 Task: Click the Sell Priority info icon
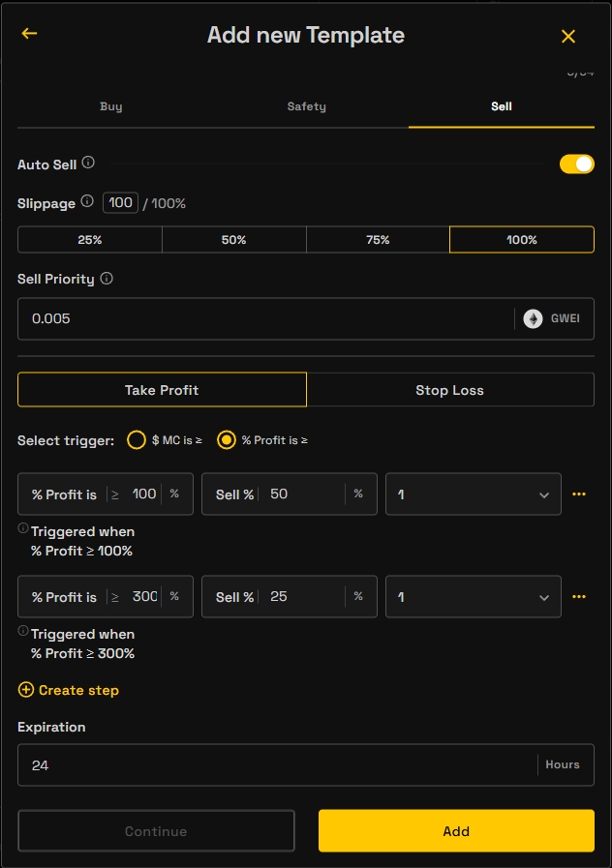coord(107,279)
